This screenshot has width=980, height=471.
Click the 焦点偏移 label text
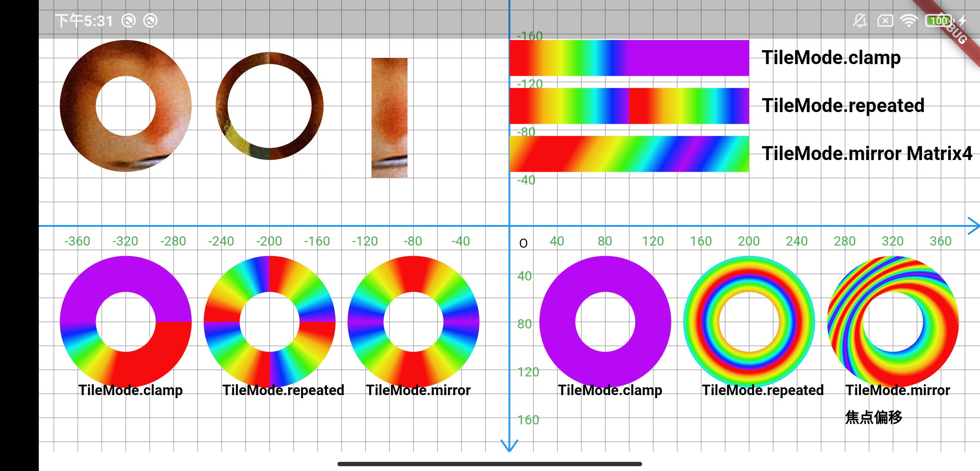[874, 417]
